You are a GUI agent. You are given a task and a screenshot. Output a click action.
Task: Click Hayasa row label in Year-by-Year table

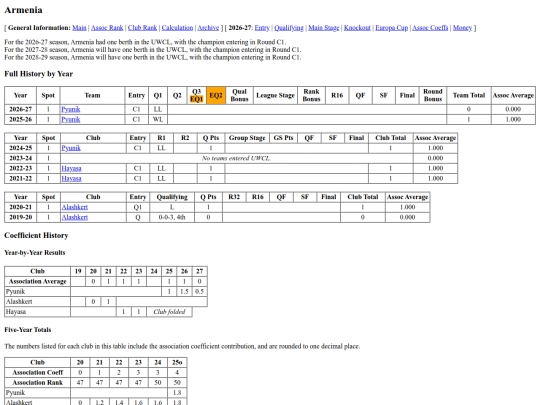[38, 312]
